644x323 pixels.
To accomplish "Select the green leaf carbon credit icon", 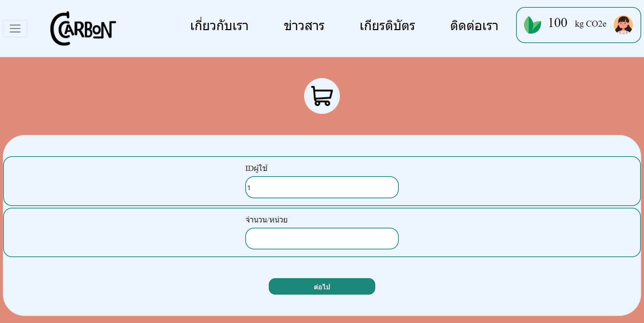I will pos(532,25).
